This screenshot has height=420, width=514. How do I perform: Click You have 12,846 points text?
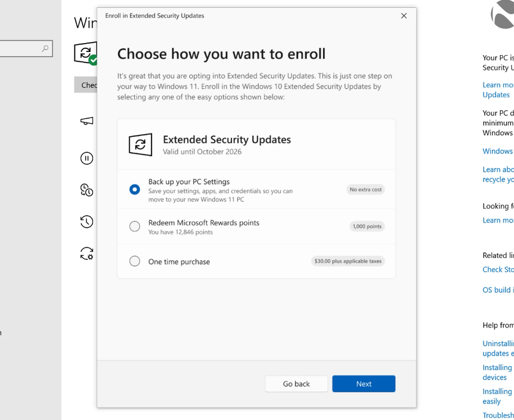tap(180, 232)
